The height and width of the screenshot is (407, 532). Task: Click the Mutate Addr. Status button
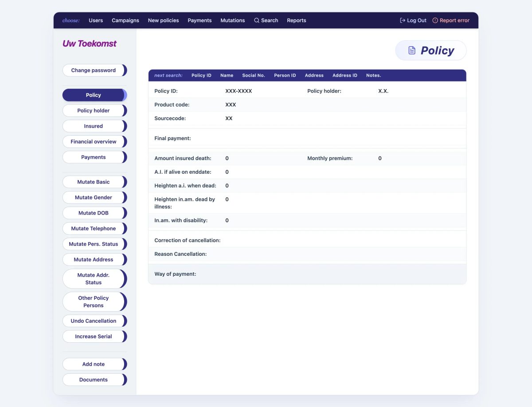click(x=94, y=278)
